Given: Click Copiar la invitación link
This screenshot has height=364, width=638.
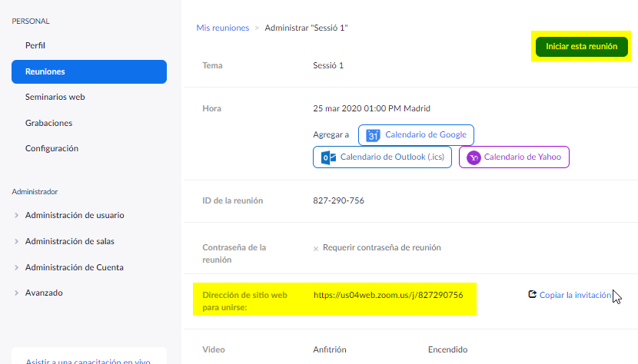Looking at the screenshot, I should click(x=576, y=294).
